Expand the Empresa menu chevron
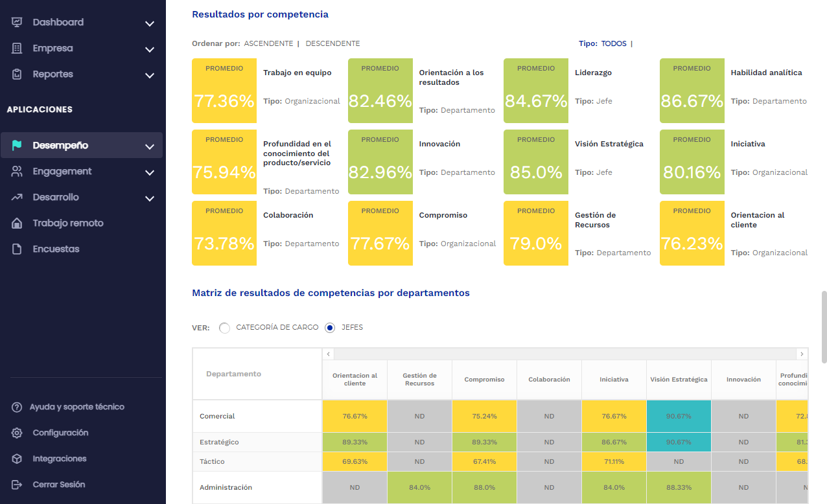827x504 pixels. (150, 49)
